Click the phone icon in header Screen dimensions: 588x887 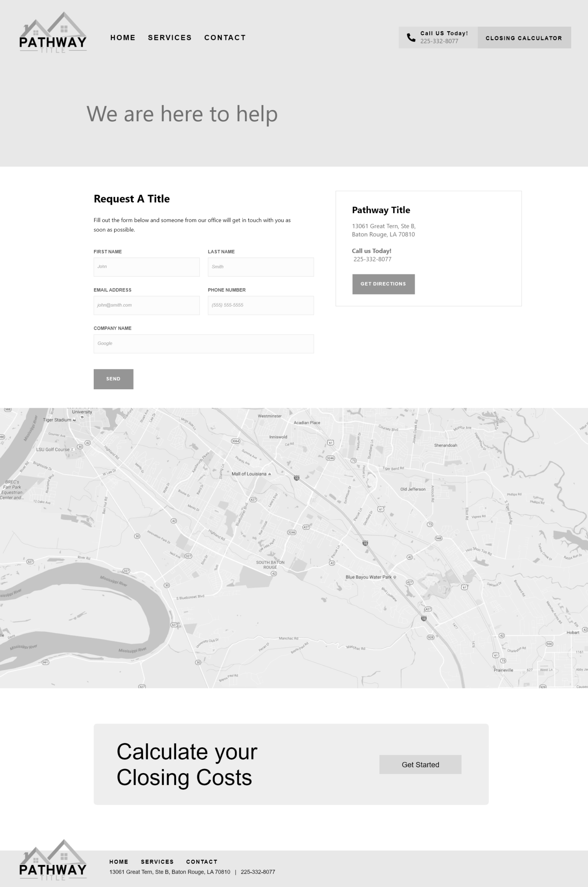[411, 37]
